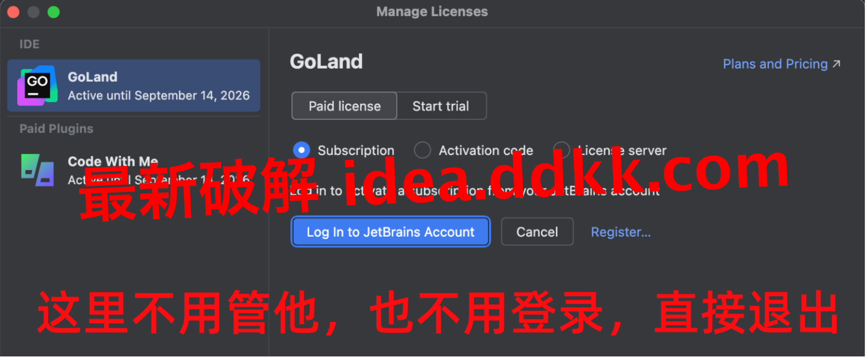Click the Paid Plugins section header
868x358 pixels.
[56, 128]
